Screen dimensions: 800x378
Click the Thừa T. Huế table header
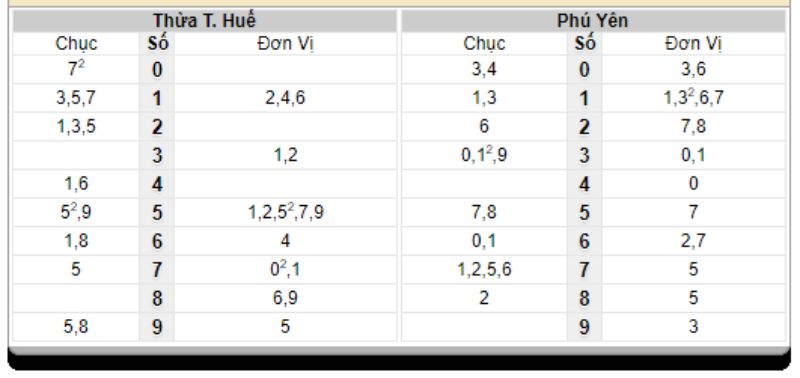[x=205, y=20]
